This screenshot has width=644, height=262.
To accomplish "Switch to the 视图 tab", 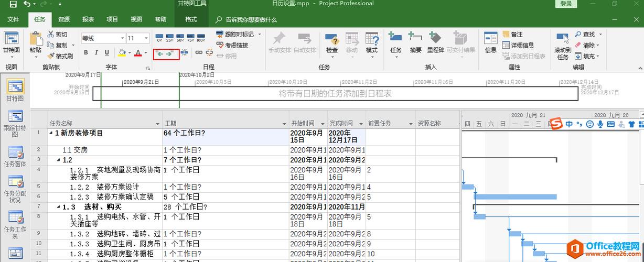I will tap(136, 19).
